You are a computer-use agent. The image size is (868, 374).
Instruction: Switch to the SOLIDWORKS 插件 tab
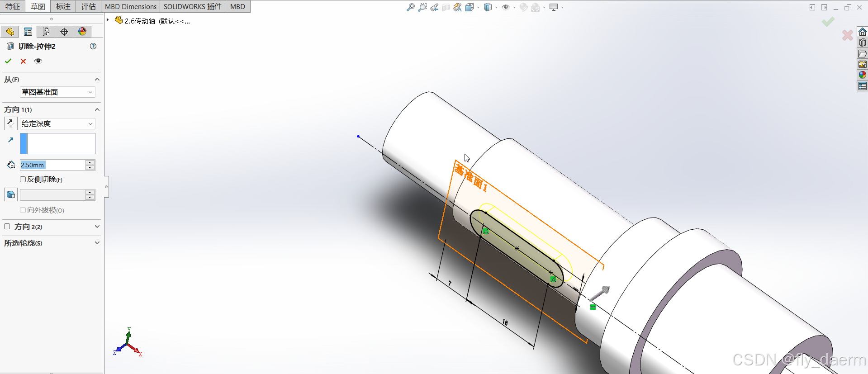point(193,6)
